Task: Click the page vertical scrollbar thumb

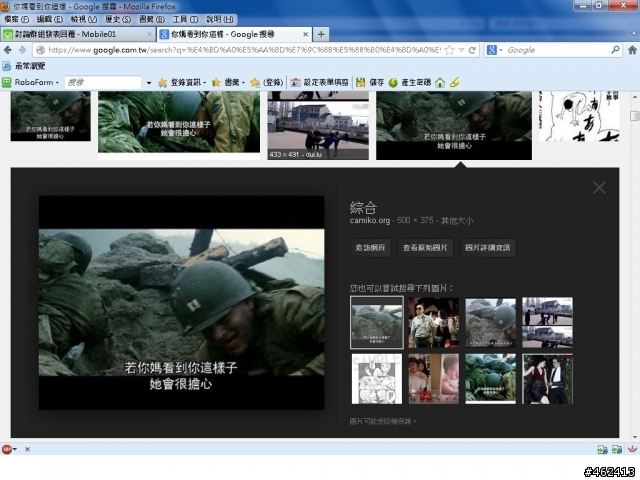Action: (x=634, y=116)
